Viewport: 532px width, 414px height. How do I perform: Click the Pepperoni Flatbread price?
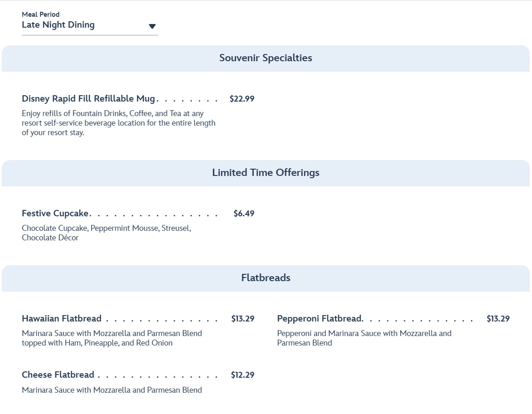[x=498, y=319]
